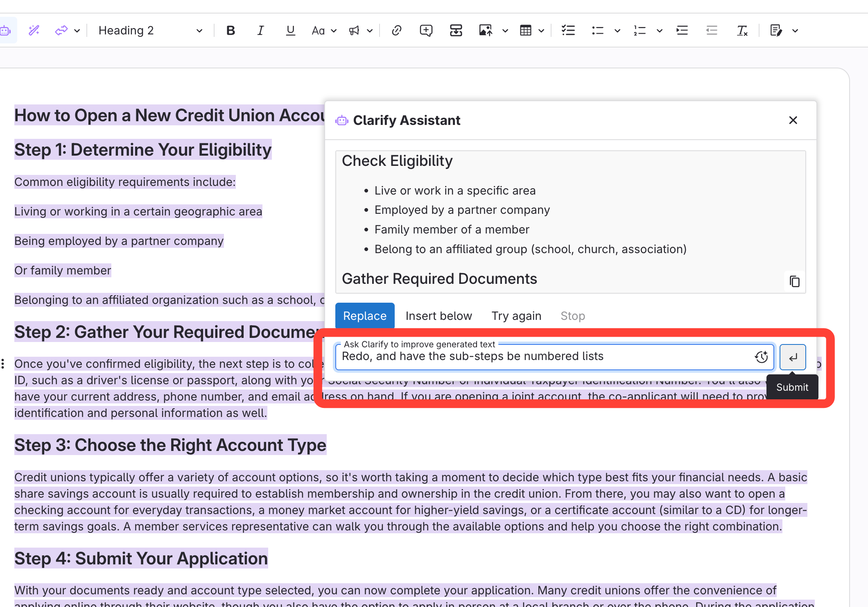This screenshot has width=868, height=607.
Task: Toggle underline formatting
Action: [x=290, y=30]
